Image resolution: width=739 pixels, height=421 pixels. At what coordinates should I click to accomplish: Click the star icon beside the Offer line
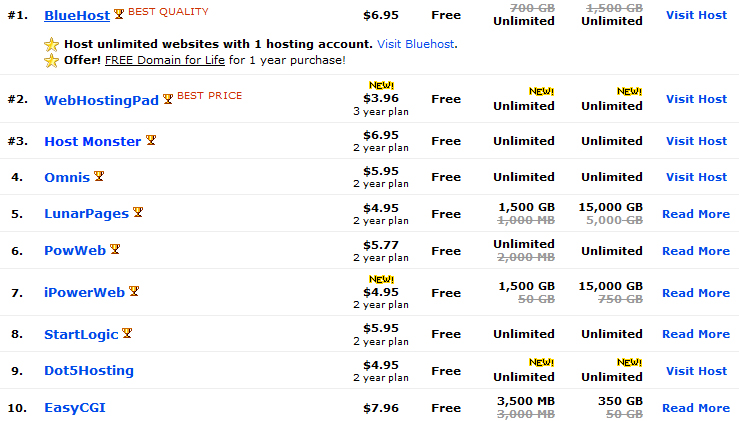click(x=52, y=61)
